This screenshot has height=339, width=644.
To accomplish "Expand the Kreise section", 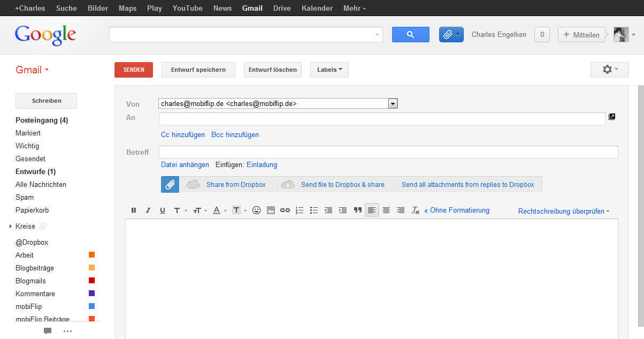I will (11, 227).
